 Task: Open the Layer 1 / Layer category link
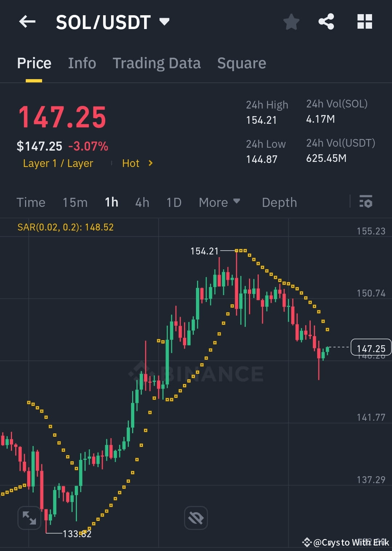[58, 163]
